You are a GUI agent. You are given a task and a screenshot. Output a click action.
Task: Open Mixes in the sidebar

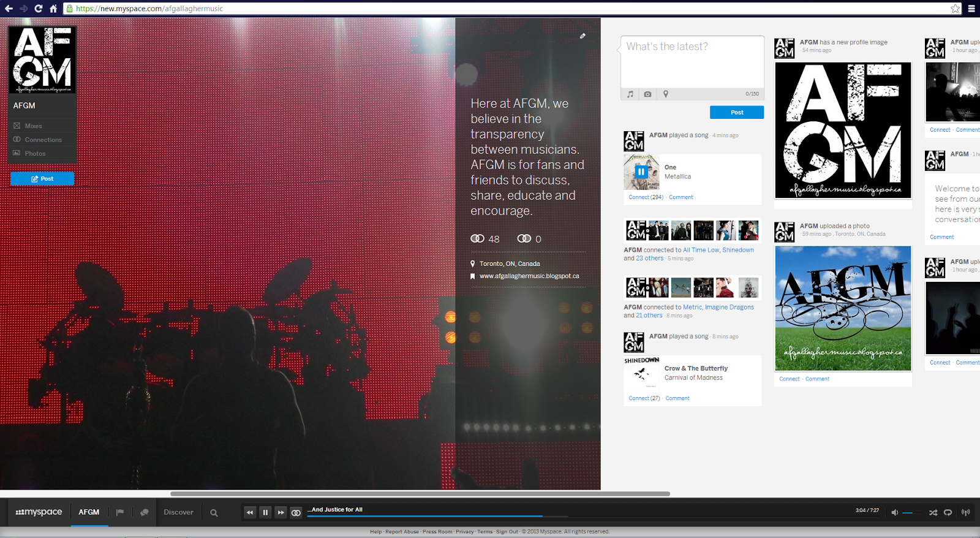point(33,126)
